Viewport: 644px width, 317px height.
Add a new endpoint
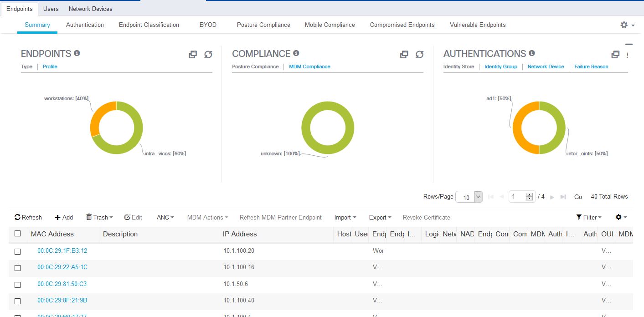(x=64, y=217)
